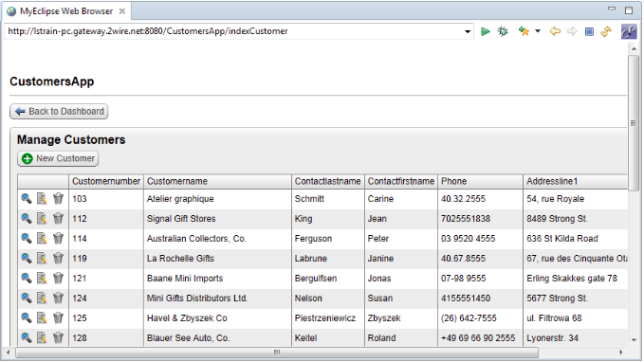Click the Back to Dashboard button

[59, 111]
